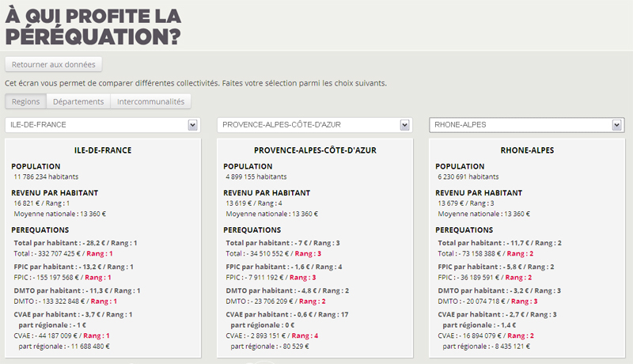Viewport: 633px width, 364px height.
Task: Click the introductory sentence about comparing collectivités
Action: coord(195,82)
